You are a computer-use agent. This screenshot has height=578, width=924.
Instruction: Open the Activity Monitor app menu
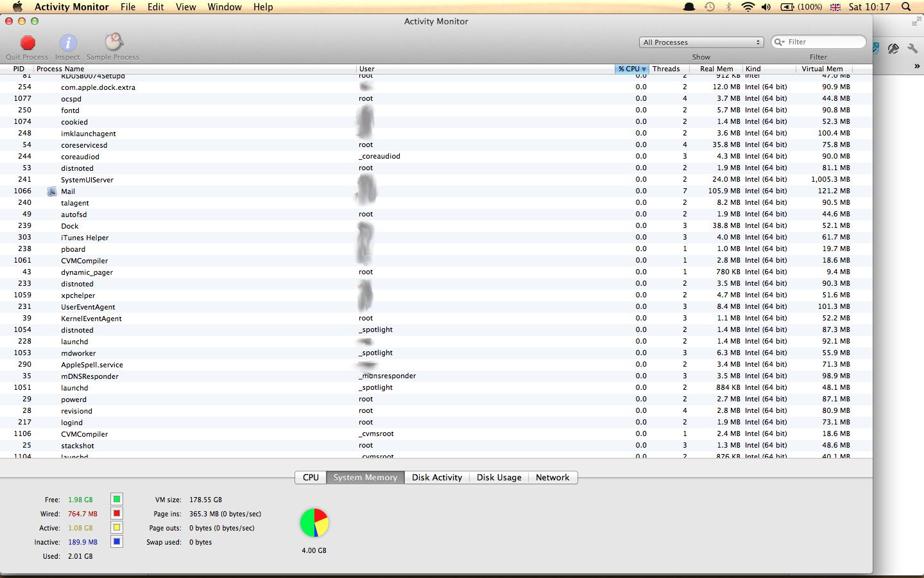click(71, 7)
